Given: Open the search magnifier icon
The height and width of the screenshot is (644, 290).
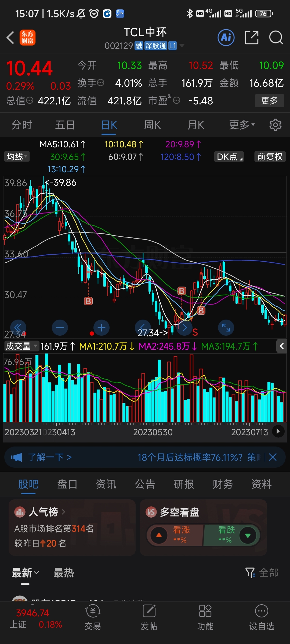Looking at the screenshot, I should (x=276, y=38).
